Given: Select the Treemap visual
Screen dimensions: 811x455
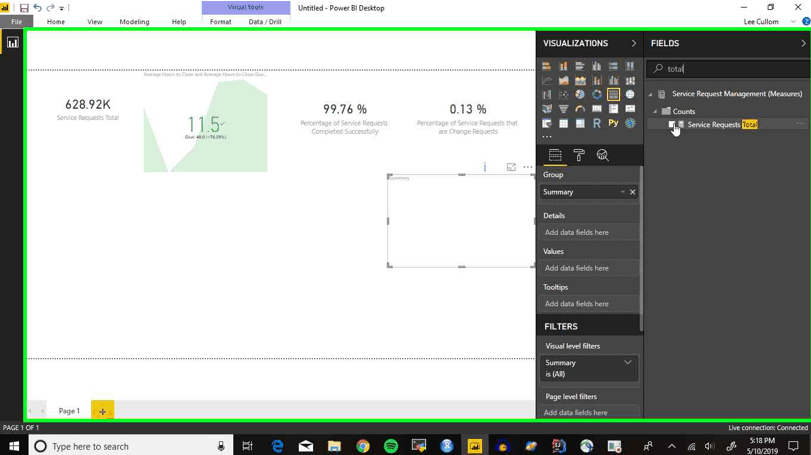Looking at the screenshot, I should pos(613,95).
